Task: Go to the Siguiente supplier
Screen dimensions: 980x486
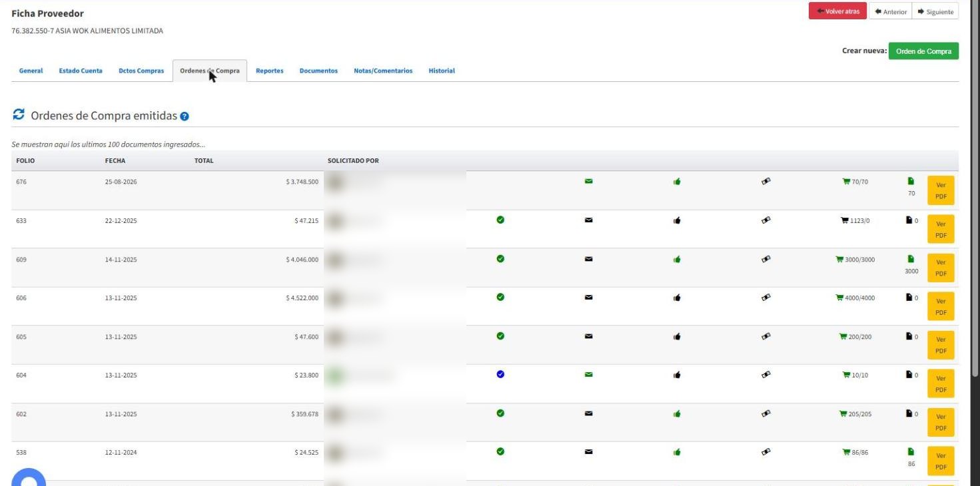Action: click(935, 11)
